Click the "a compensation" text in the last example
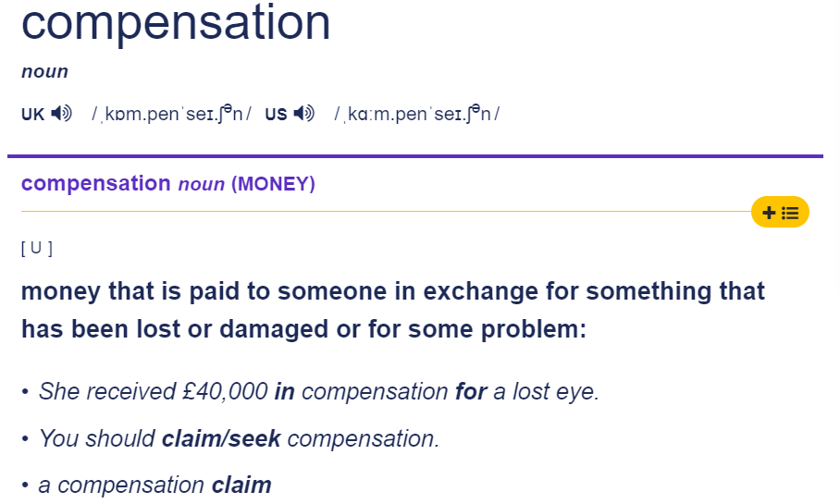840x504 pixels. click(121, 485)
